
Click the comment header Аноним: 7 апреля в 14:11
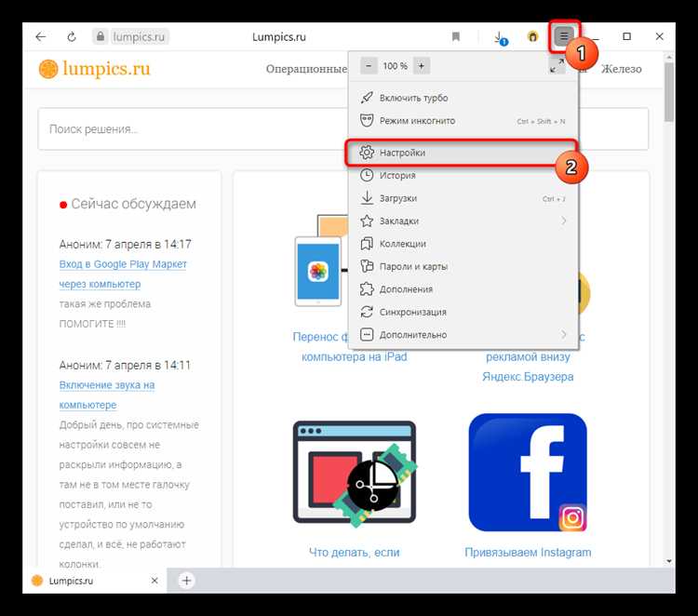coord(125,365)
